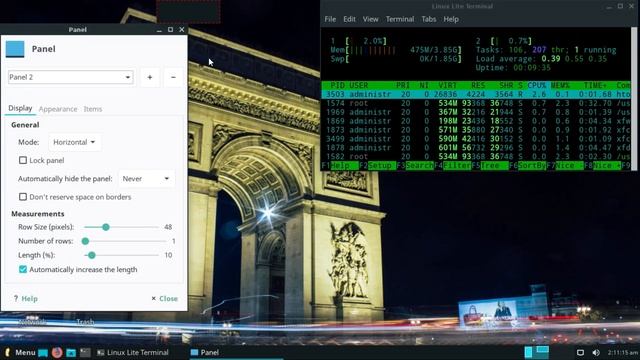This screenshot has height=360, width=640.
Task: Click F1 Help in htop footer
Action: coord(340,166)
